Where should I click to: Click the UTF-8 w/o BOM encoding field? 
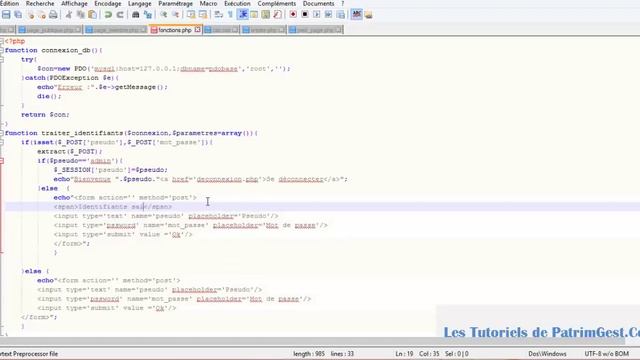click(607, 354)
